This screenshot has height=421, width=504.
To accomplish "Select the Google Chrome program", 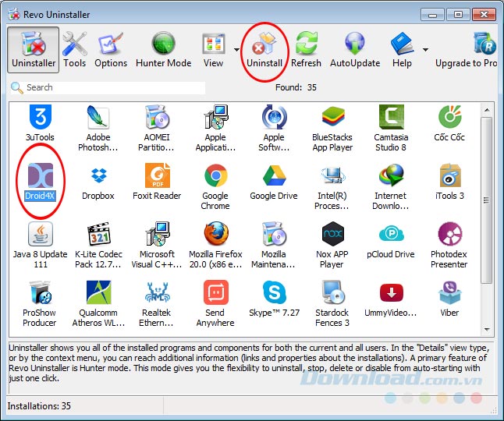I will [215, 186].
